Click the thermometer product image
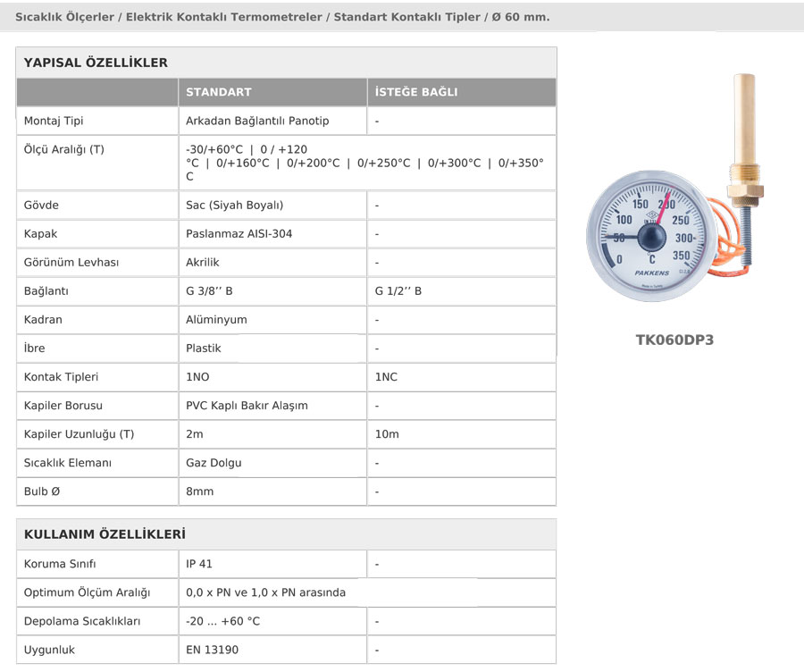This screenshot has height=672, width=804. pyautogui.click(x=676, y=189)
